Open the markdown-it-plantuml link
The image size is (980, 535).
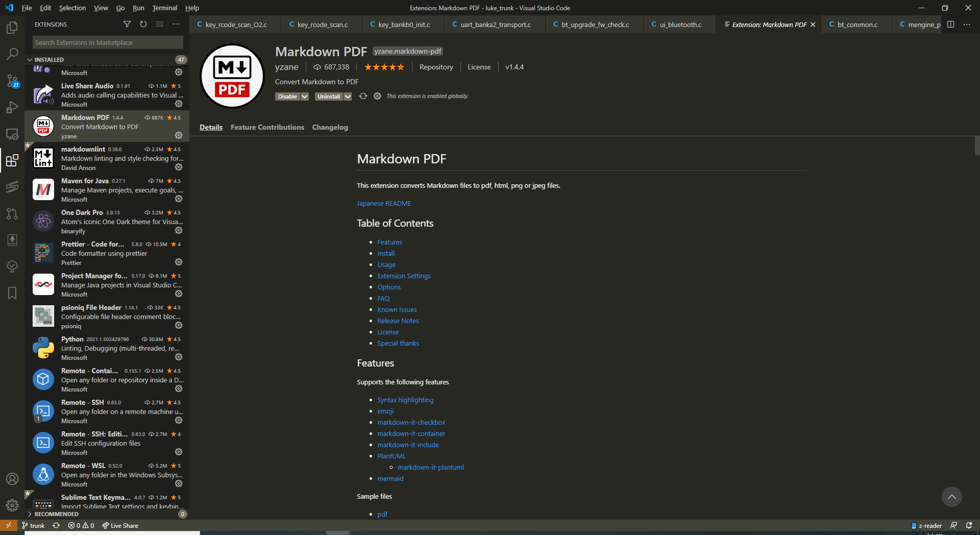431,467
